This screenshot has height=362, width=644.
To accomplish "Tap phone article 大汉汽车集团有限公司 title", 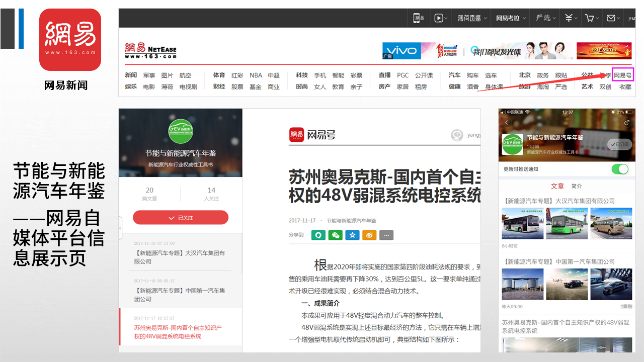I will [559, 201].
